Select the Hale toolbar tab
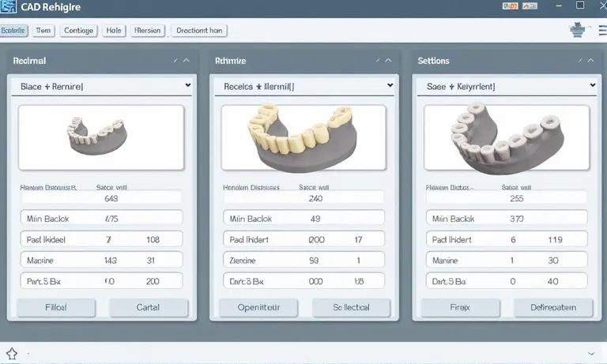Image resolution: width=607 pixels, height=364 pixels. tap(114, 31)
